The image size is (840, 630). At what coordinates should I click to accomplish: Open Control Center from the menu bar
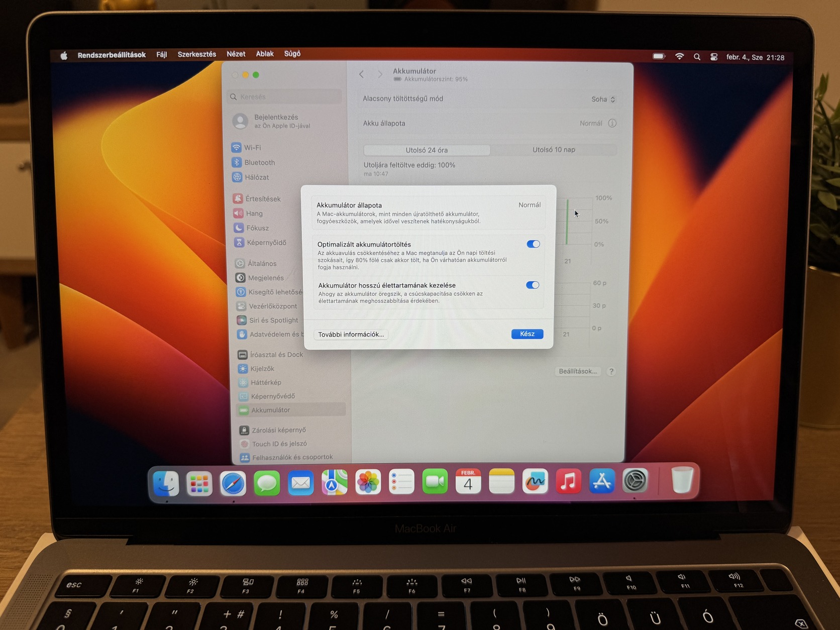click(x=714, y=57)
